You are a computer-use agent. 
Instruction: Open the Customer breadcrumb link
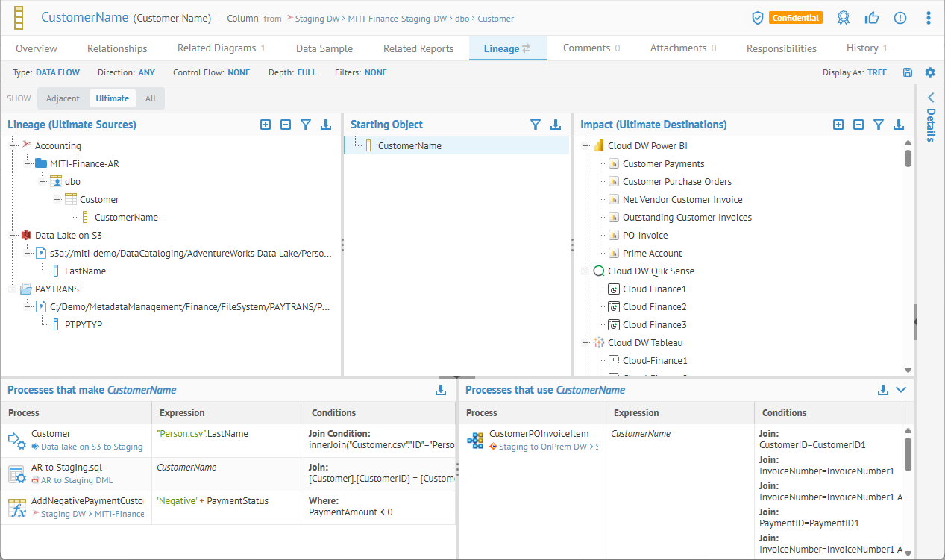[x=495, y=19]
